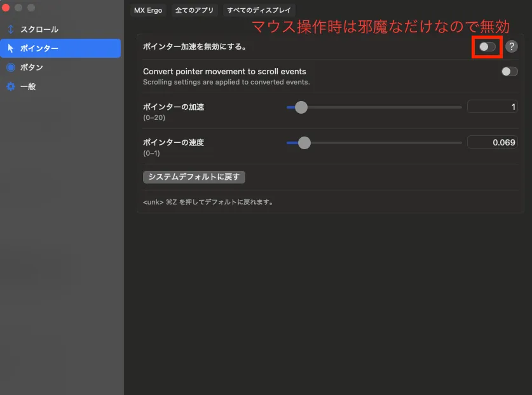Zoom the window using the title bar button
The width and height of the screenshot is (532, 395).
point(31,8)
